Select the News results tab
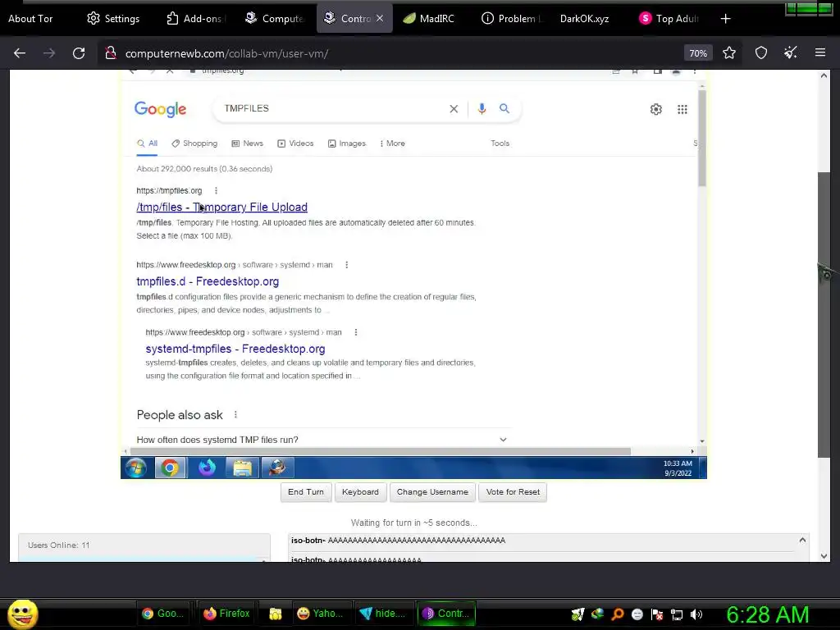The width and height of the screenshot is (840, 630). click(x=248, y=144)
